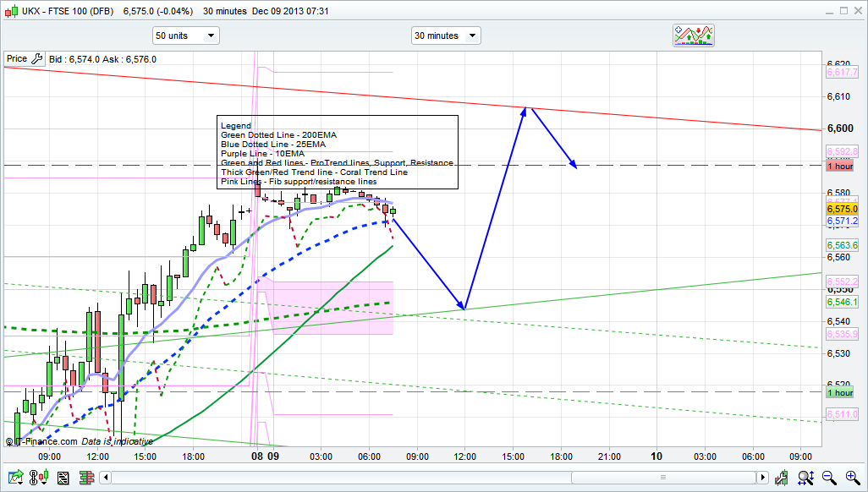Click the zoom out magnifier icon
868x492 pixels.
(x=829, y=478)
